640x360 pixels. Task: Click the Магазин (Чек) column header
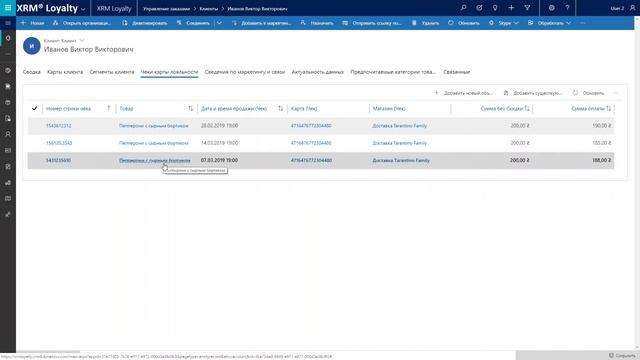coord(389,109)
